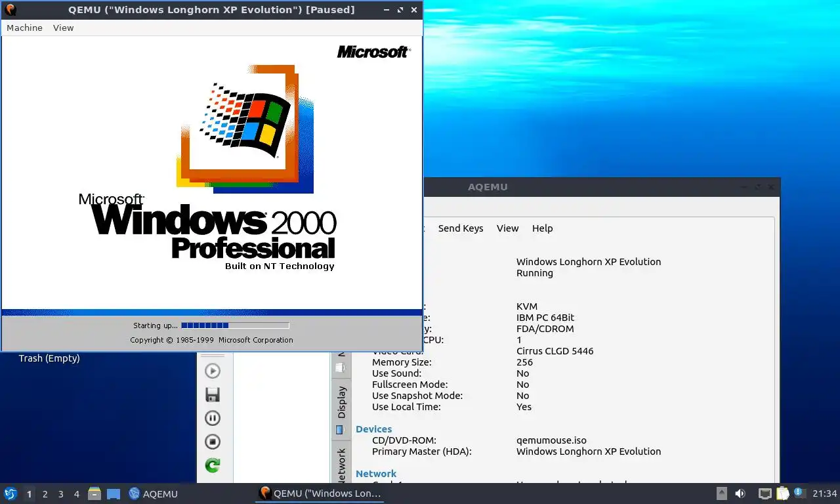Click the Pause VM icon in AQEMU
This screenshot has width=840, height=504.
click(212, 418)
